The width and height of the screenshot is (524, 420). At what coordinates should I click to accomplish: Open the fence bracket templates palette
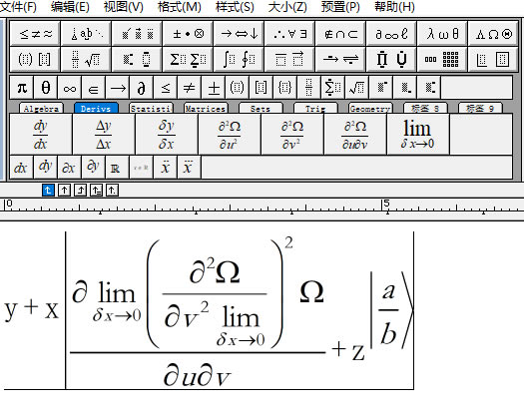coord(35,60)
